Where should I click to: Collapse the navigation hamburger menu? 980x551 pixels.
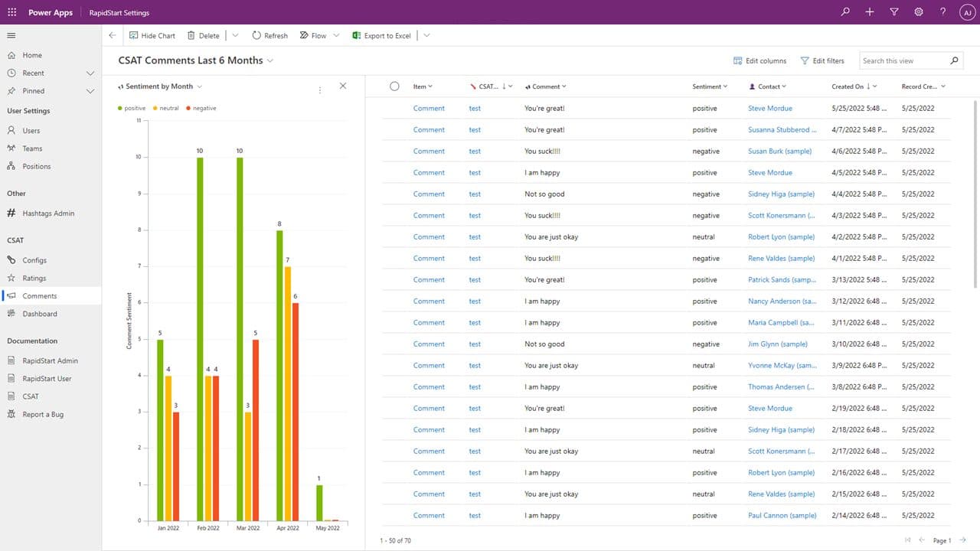pyautogui.click(x=11, y=35)
